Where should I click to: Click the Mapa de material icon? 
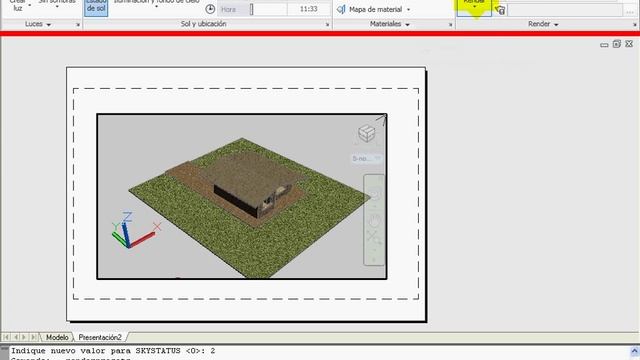coord(341,9)
